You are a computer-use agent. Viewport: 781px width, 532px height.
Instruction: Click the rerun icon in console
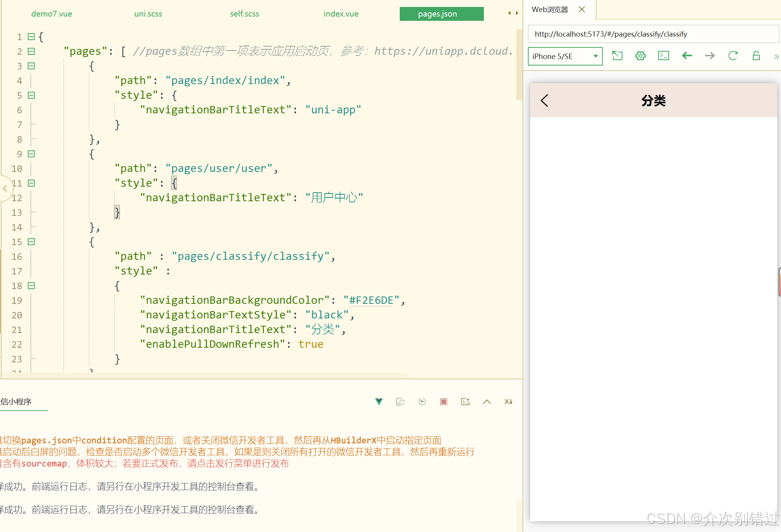422,402
